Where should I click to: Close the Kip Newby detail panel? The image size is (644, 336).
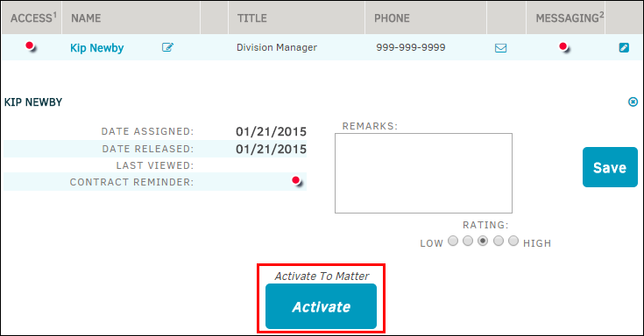point(633,101)
